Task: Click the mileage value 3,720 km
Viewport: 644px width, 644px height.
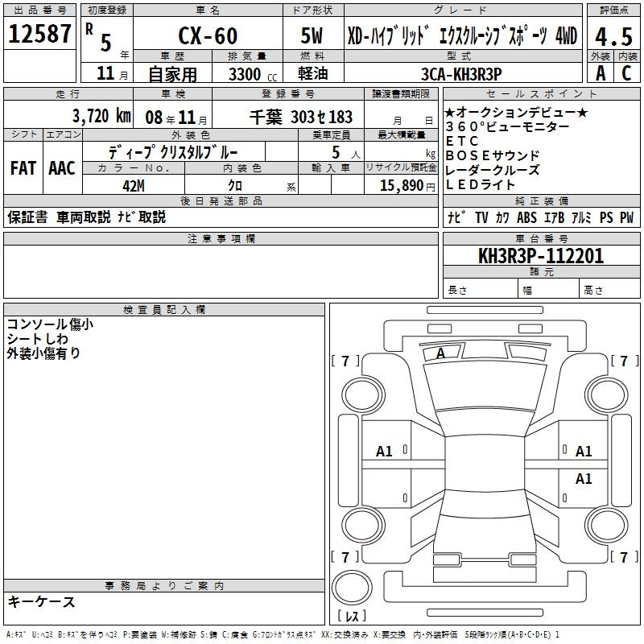Action: point(101,115)
